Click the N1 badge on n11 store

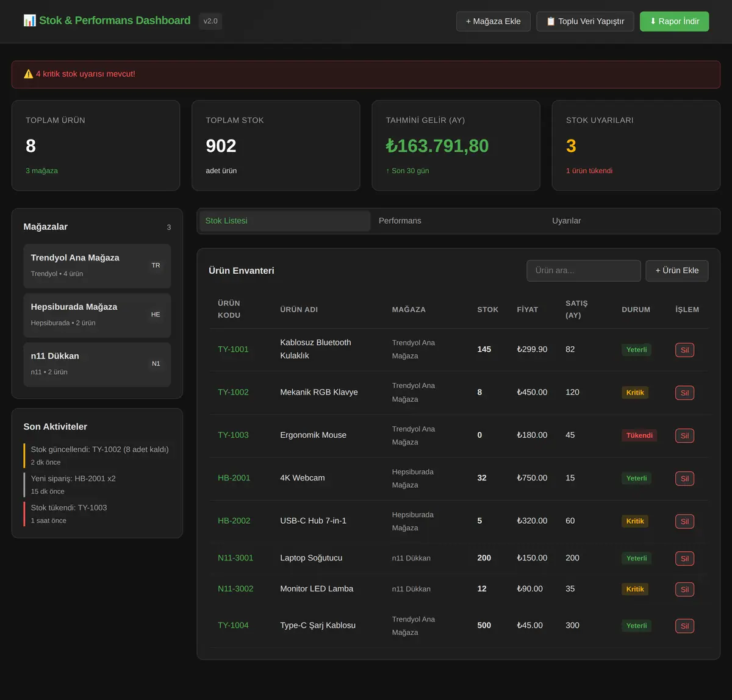pyautogui.click(x=156, y=363)
